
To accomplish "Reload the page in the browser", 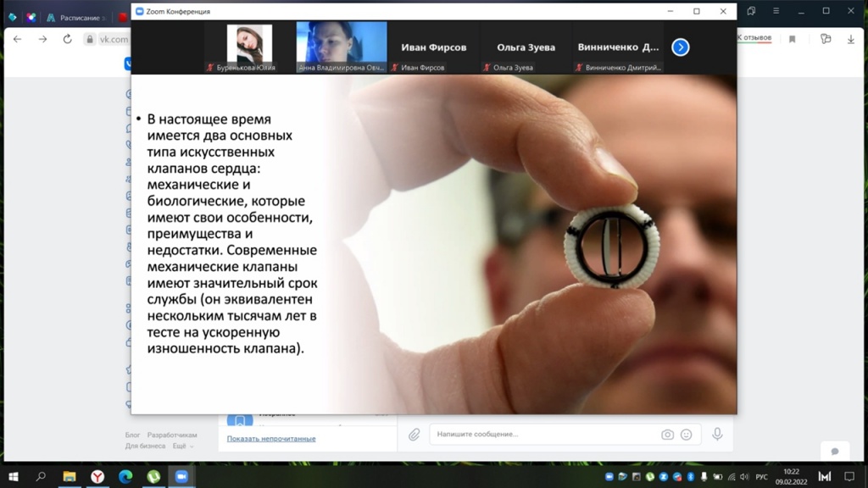I will [x=67, y=39].
